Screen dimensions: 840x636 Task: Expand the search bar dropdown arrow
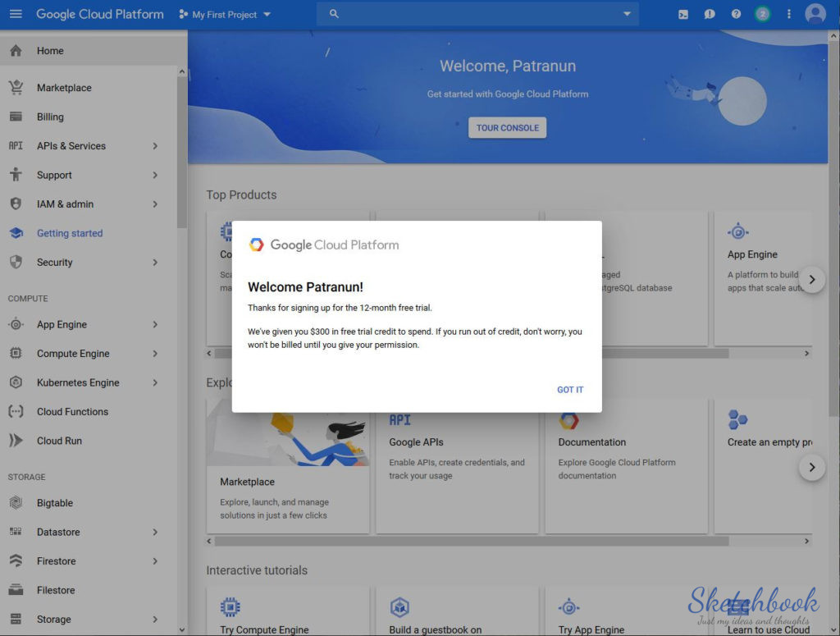627,14
